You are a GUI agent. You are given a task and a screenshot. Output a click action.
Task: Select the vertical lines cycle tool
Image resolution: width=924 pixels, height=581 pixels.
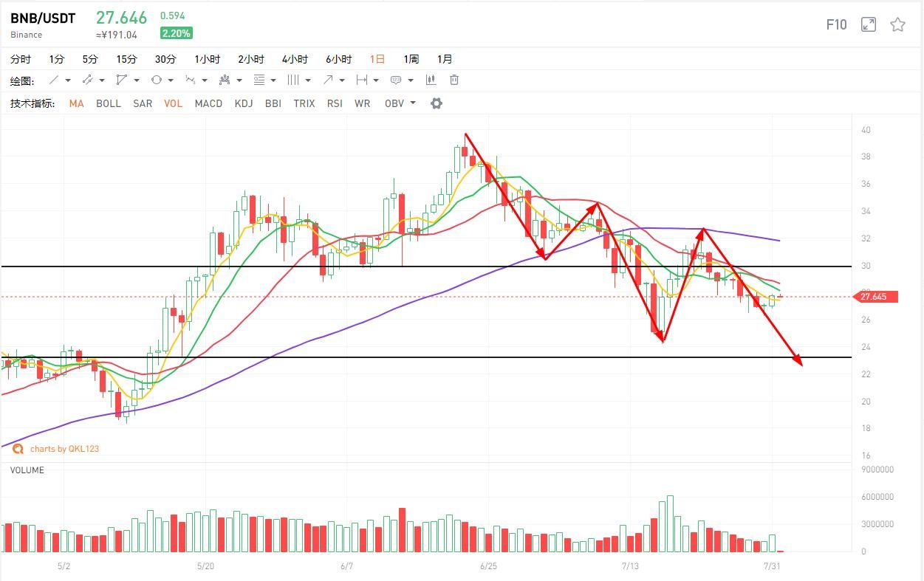(293, 80)
